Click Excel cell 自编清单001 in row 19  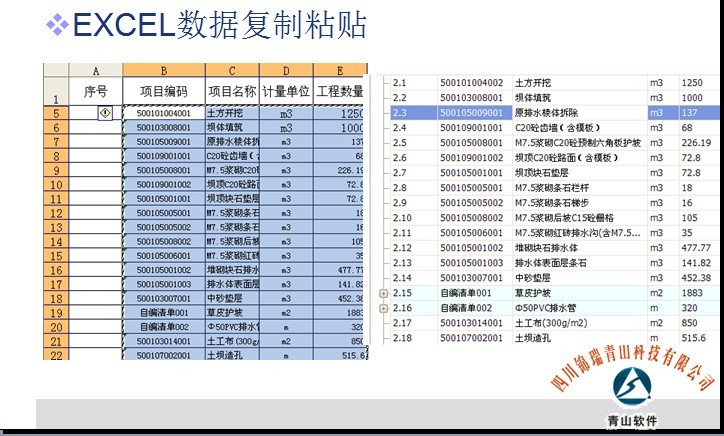pos(163,312)
